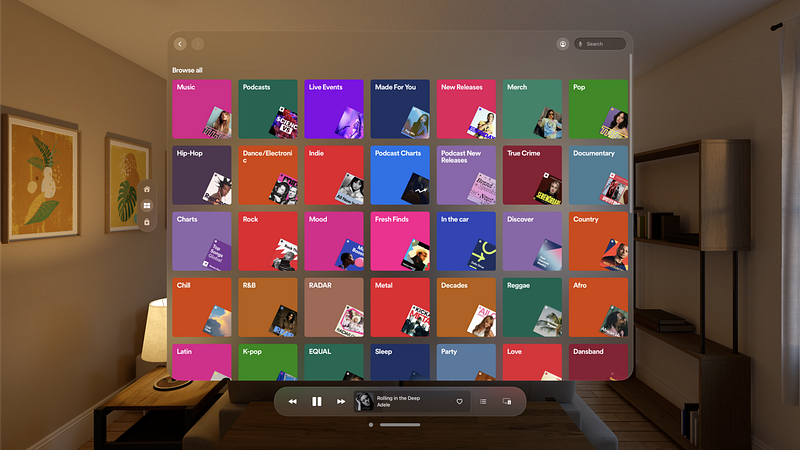Open the Live Events tile
The image size is (800, 450).
pos(334,109)
